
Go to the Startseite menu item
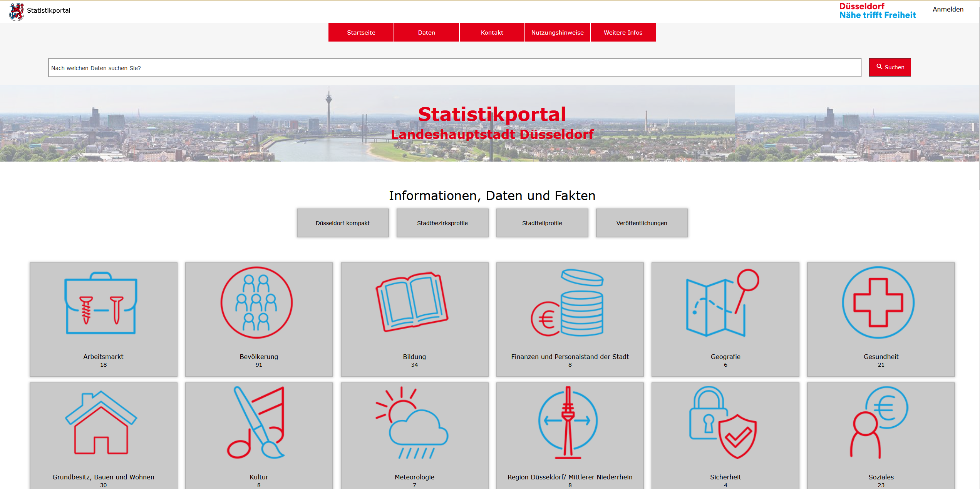tap(361, 32)
